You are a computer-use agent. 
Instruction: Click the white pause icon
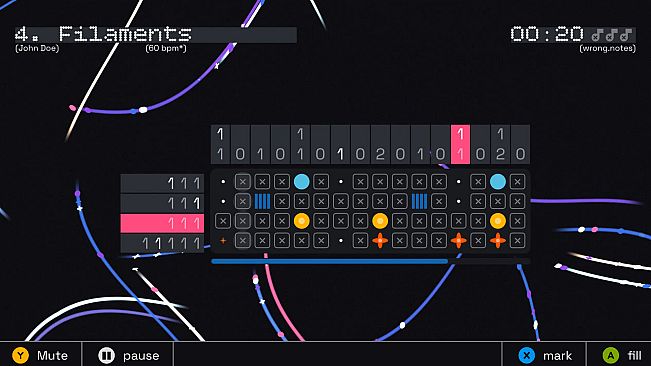106,355
